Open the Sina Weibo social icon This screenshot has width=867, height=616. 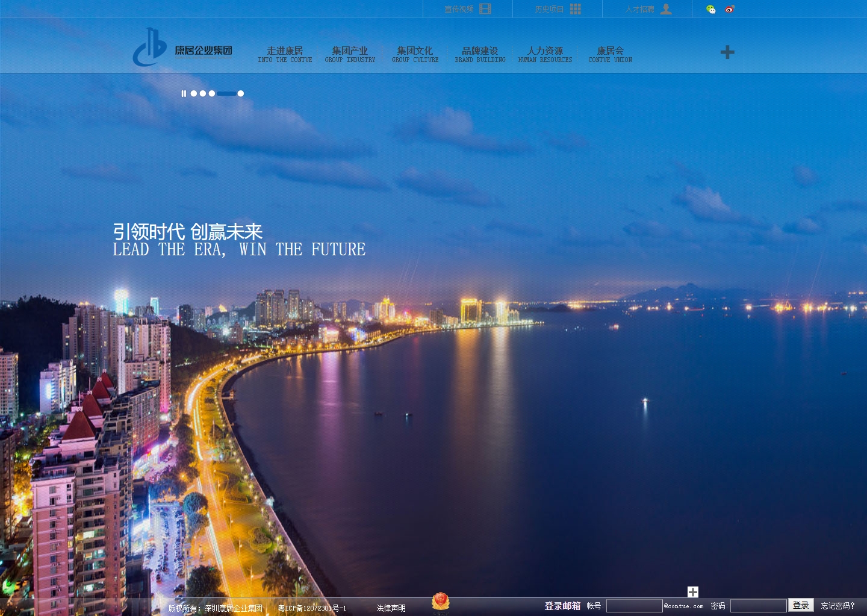[x=730, y=9]
